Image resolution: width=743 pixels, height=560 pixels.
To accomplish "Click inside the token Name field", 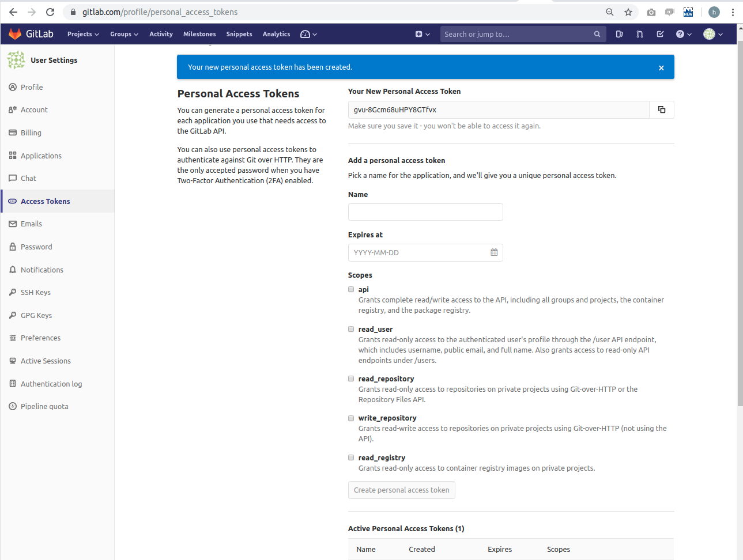I will point(425,212).
